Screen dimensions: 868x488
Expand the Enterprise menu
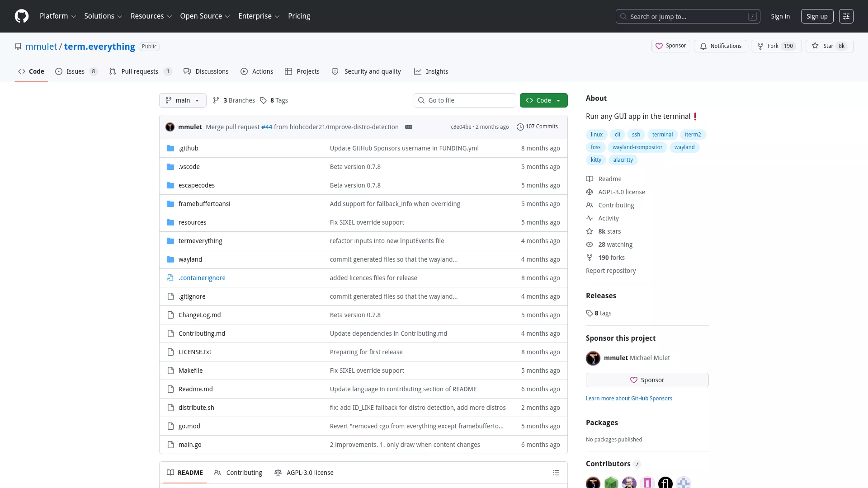pyautogui.click(x=259, y=16)
